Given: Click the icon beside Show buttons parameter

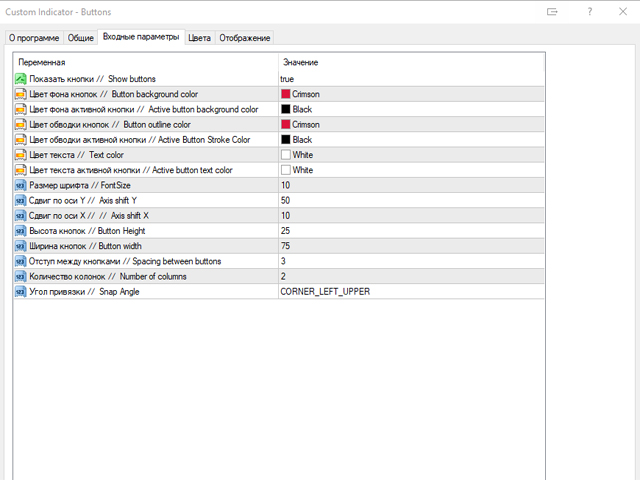Looking at the screenshot, I should tap(20, 79).
